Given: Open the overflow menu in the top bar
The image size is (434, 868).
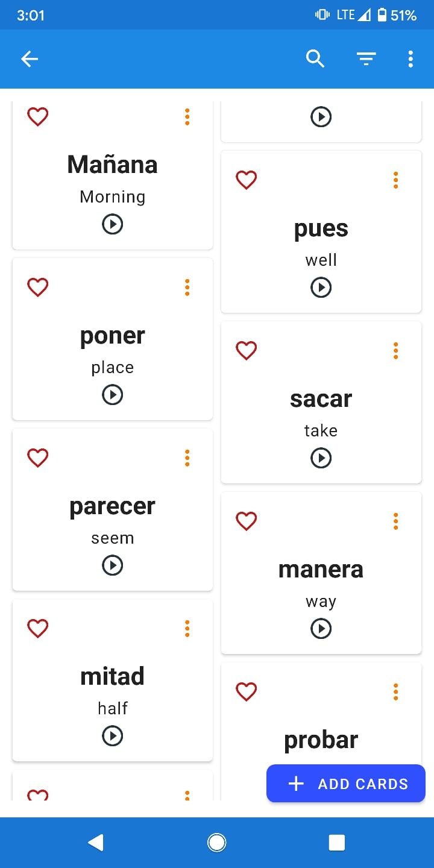Looking at the screenshot, I should click(x=410, y=58).
